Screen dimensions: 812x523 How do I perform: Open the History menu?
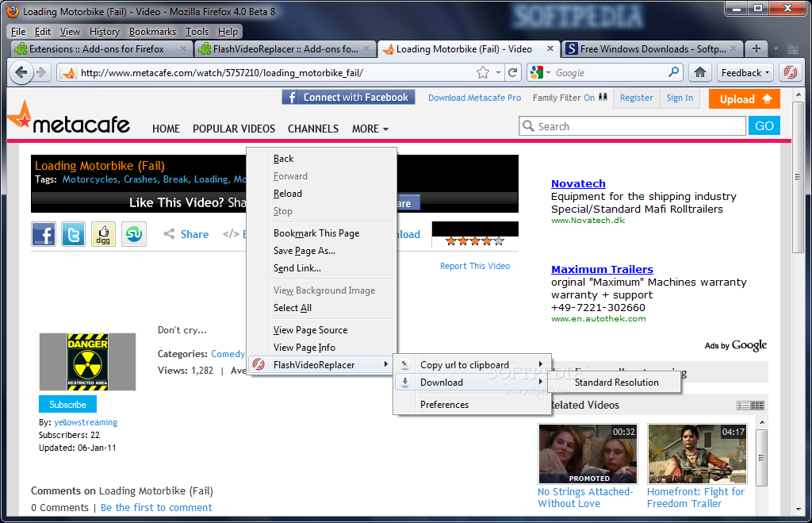pyautogui.click(x=104, y=32)
